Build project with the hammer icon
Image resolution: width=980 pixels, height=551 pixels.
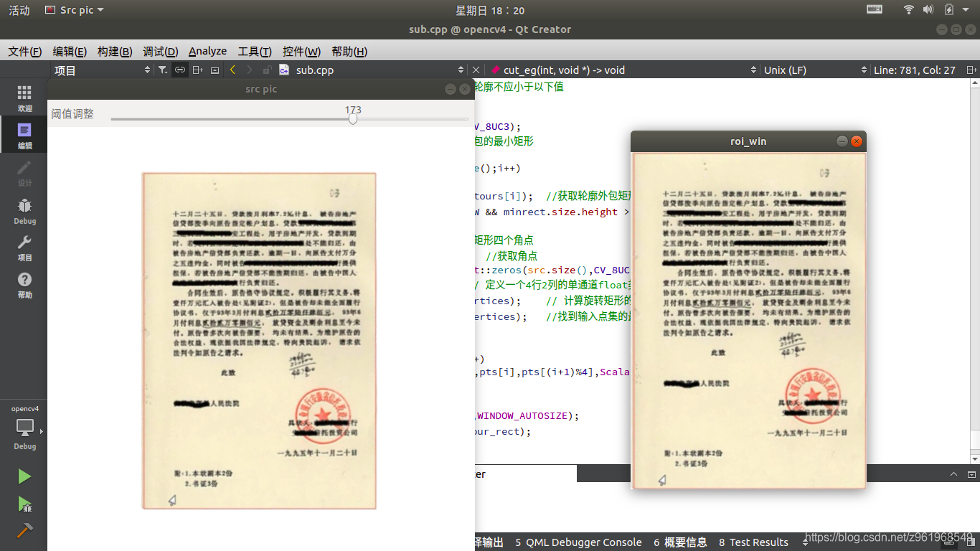click(24, 531)
